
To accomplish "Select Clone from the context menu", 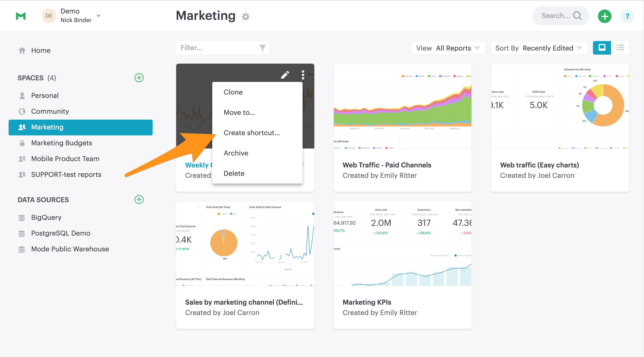I will [233, 92].
